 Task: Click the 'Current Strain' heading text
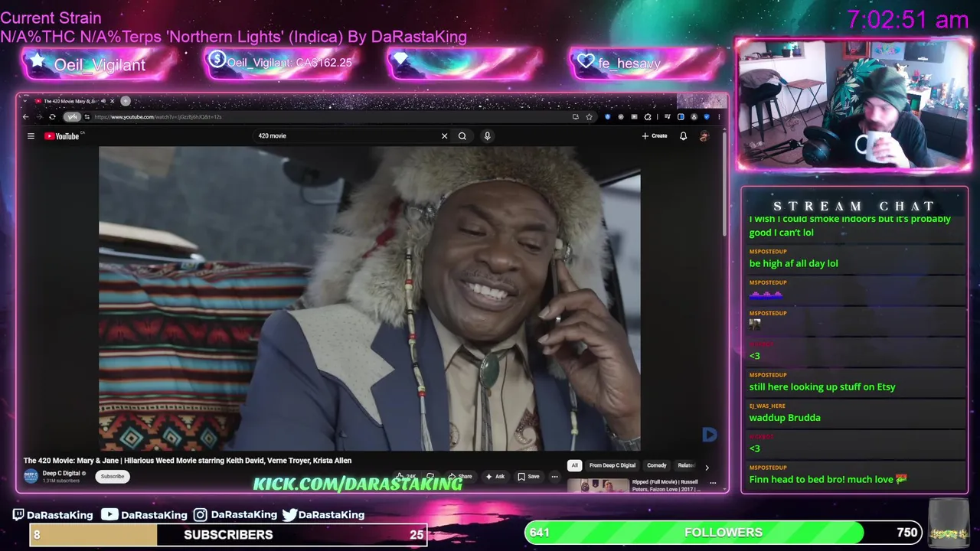coord(51,18)
